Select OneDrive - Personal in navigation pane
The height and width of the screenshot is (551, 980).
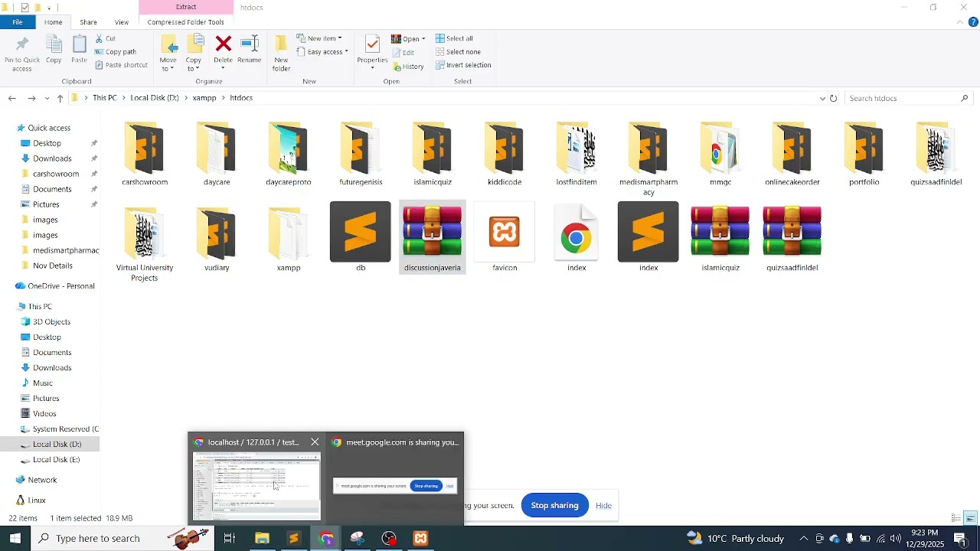[61, 286]
